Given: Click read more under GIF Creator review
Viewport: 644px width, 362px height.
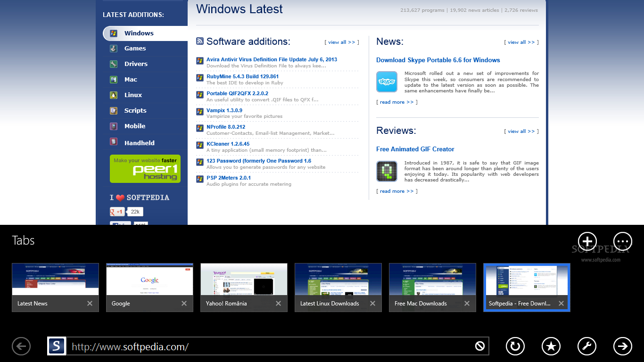Looking at the screenshot, I should pyautogui.click(x=397, y=191).
